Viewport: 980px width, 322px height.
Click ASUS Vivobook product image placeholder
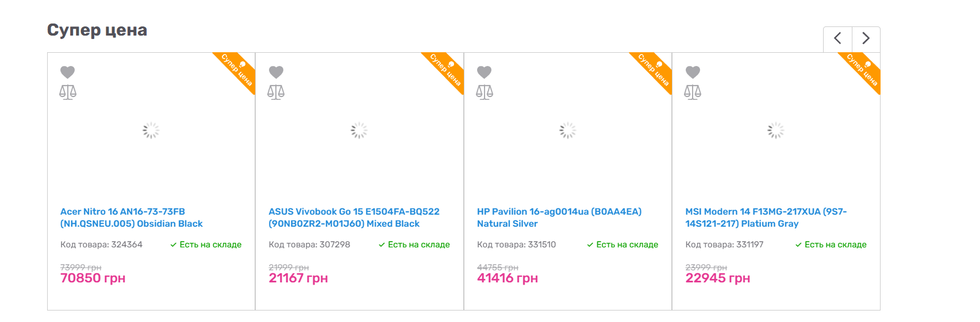coord(359,131)
